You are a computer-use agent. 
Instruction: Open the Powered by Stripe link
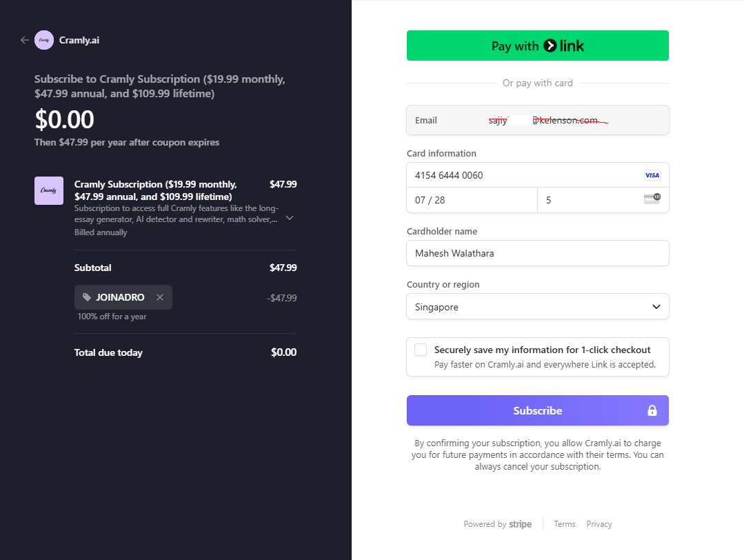pyautogui.click(x=497, y=524)
